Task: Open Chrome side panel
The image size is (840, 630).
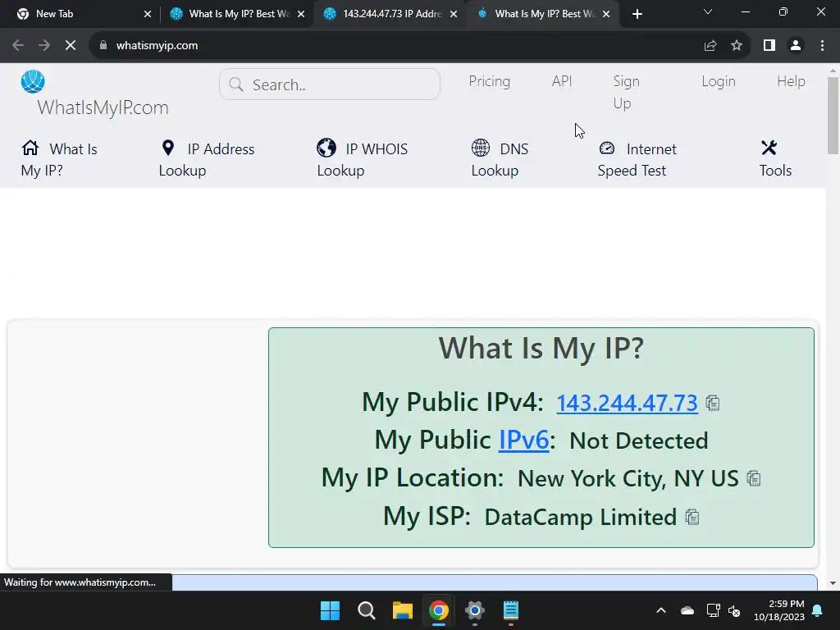Action: click(769, 46)
